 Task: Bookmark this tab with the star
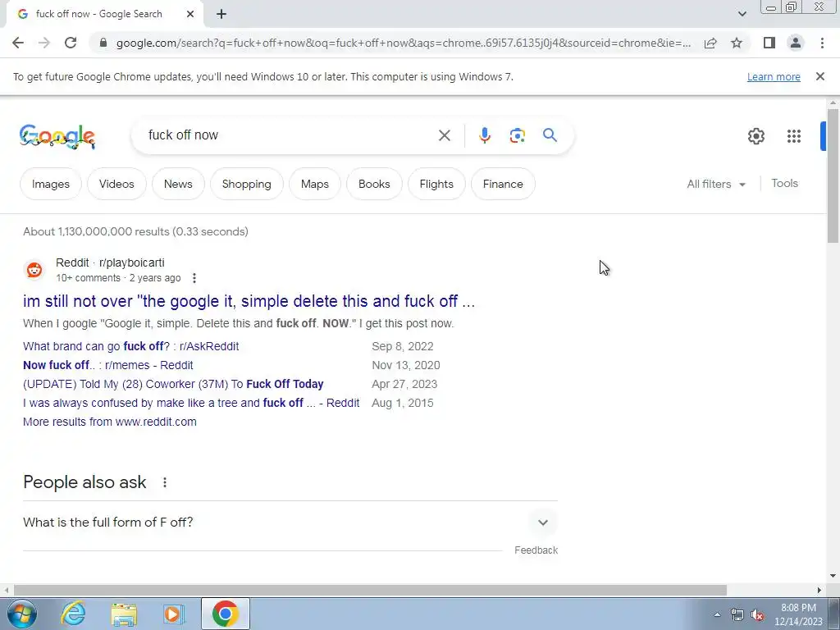click(x=737, y=43)
